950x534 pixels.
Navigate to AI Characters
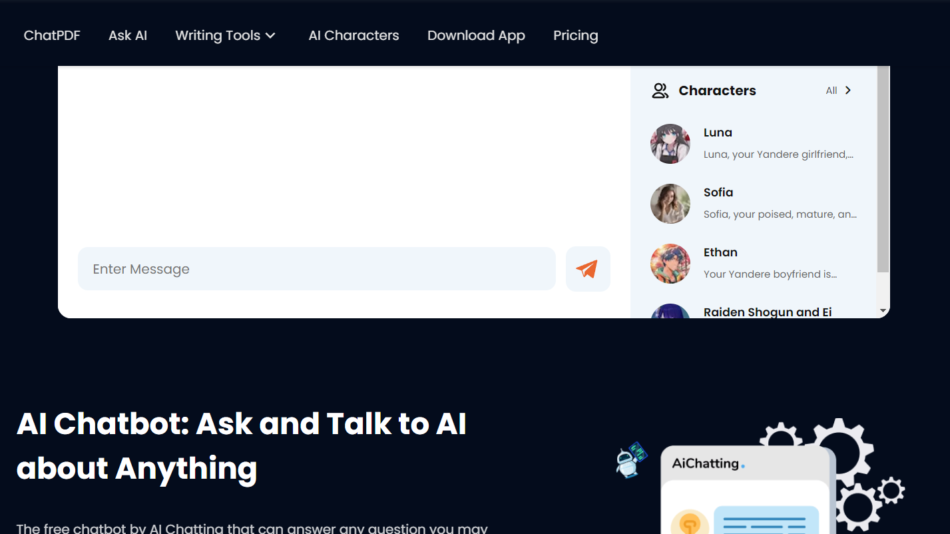tap(353, 36)
